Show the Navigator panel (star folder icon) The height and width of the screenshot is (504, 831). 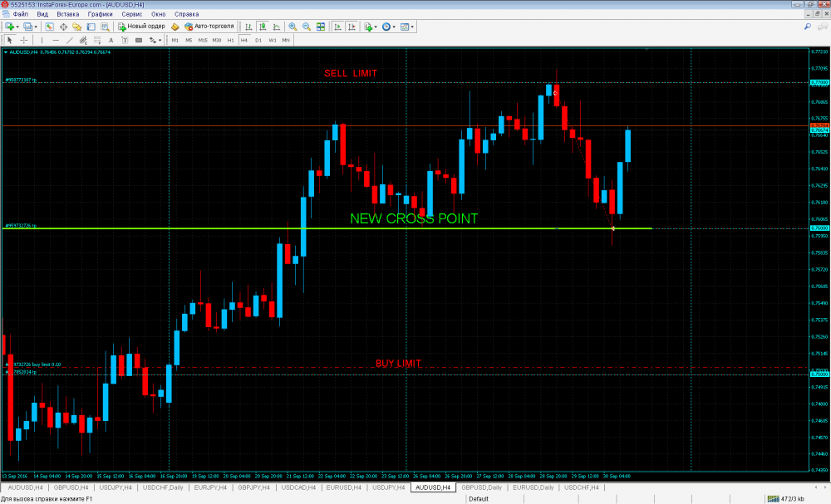[76, 27]
